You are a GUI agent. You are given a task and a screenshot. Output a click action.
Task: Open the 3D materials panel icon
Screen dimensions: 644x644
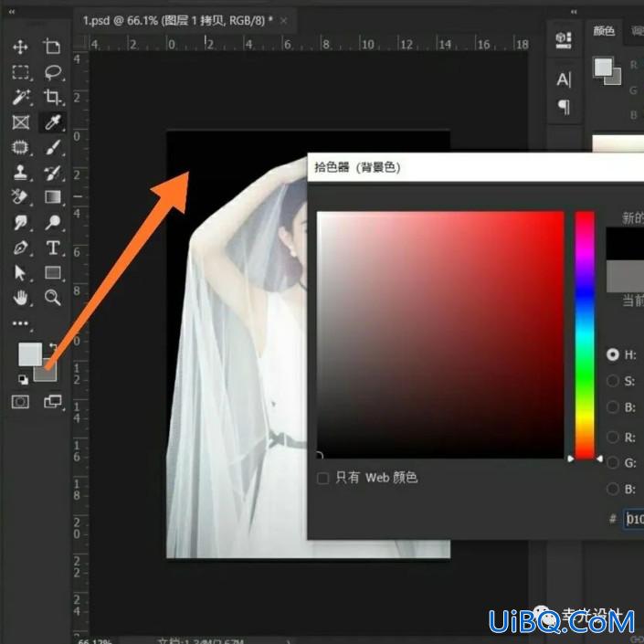(564, 40)
